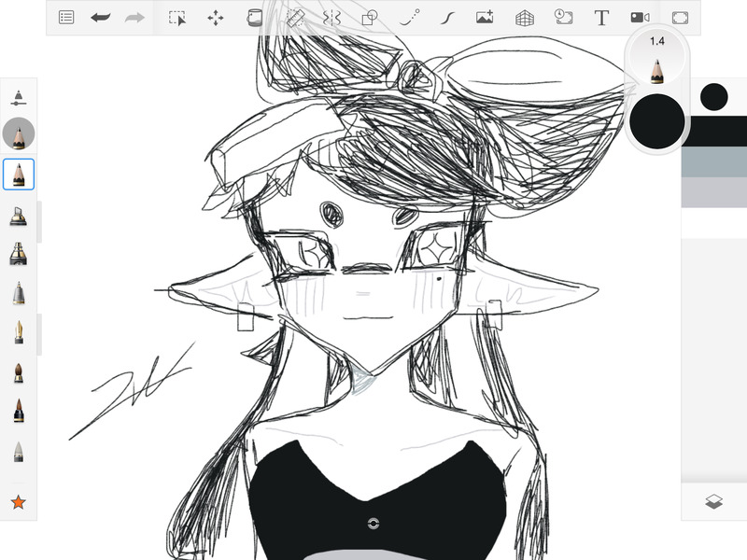Toggle full screen canvas mode
Viewport: 747px width, 560px height.
click(x=680, y=18)
